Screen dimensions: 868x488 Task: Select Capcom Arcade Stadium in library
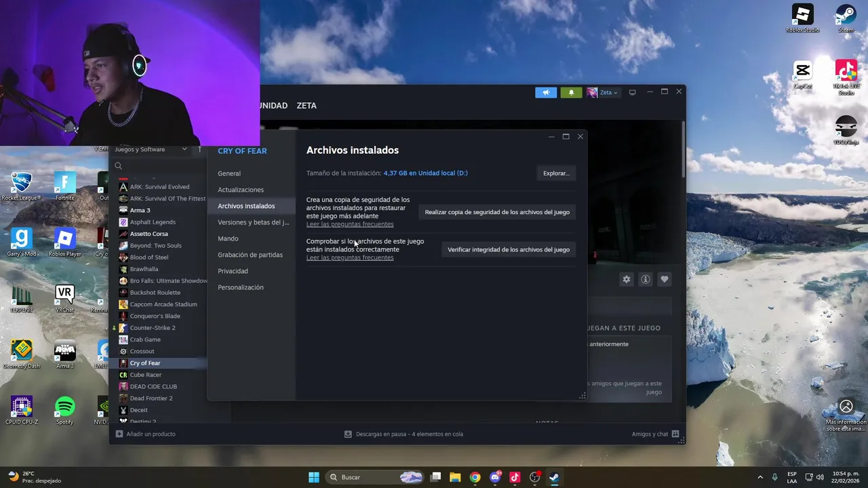point(159,304)
